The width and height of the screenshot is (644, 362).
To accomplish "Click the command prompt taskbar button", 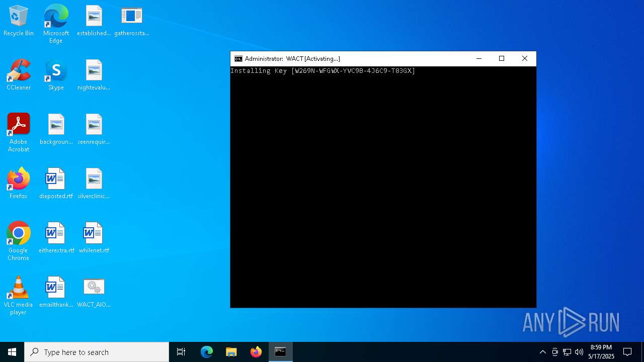I will (280, 352).
